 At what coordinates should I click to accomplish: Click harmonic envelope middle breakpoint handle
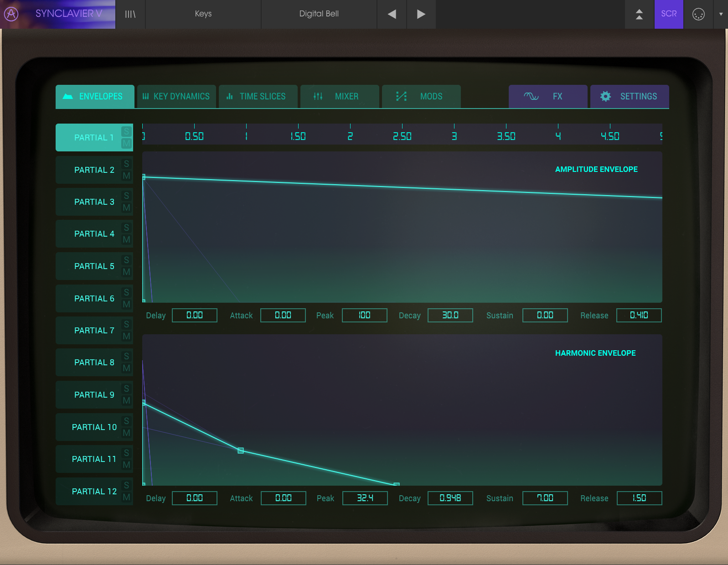[x=241, y=451]
